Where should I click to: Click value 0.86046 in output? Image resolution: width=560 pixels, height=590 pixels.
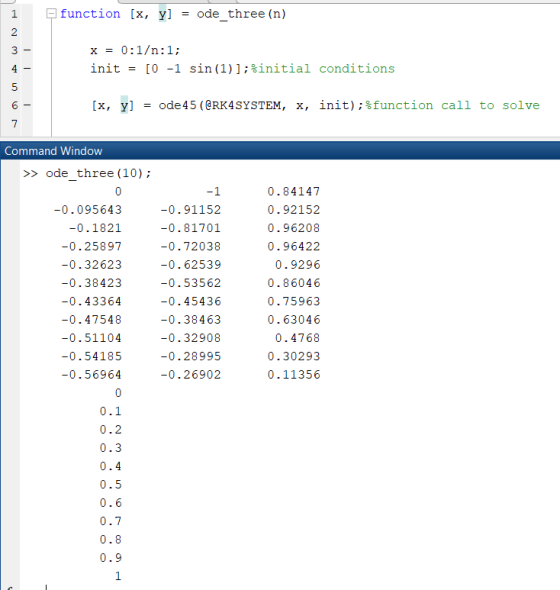pos(294,283)
